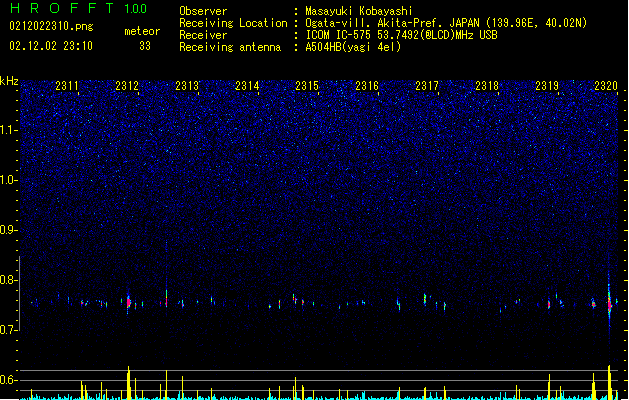Click the 1.1 kHz axis label
This screenshot has height=400, width=629.
click(9, 130)
